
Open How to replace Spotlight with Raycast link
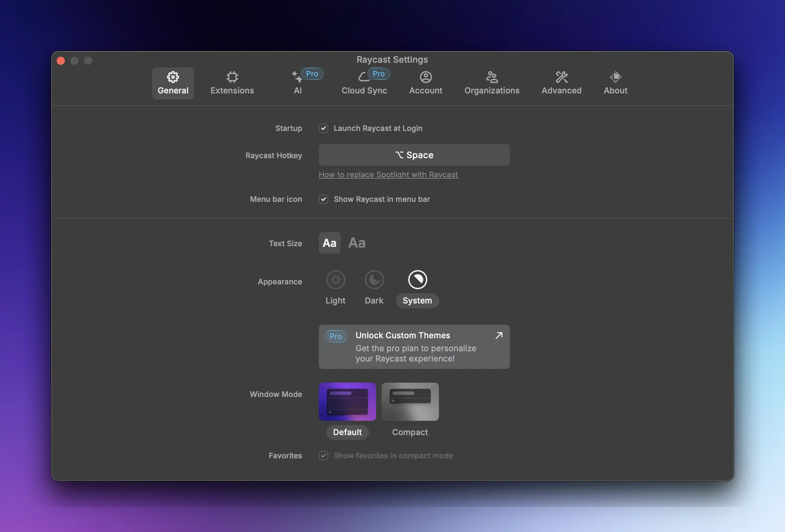tap(388, 174)
